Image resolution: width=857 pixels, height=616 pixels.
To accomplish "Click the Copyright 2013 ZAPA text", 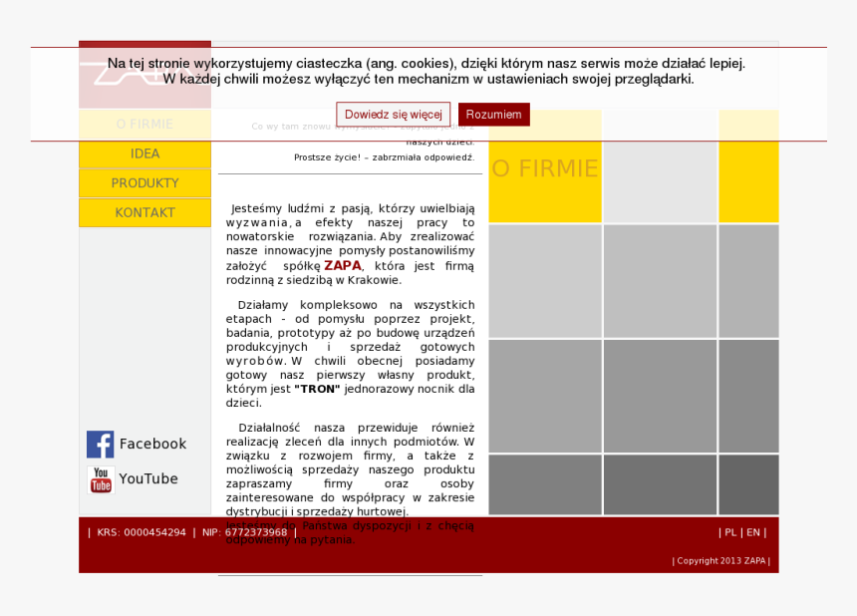I will click(721, 561).
